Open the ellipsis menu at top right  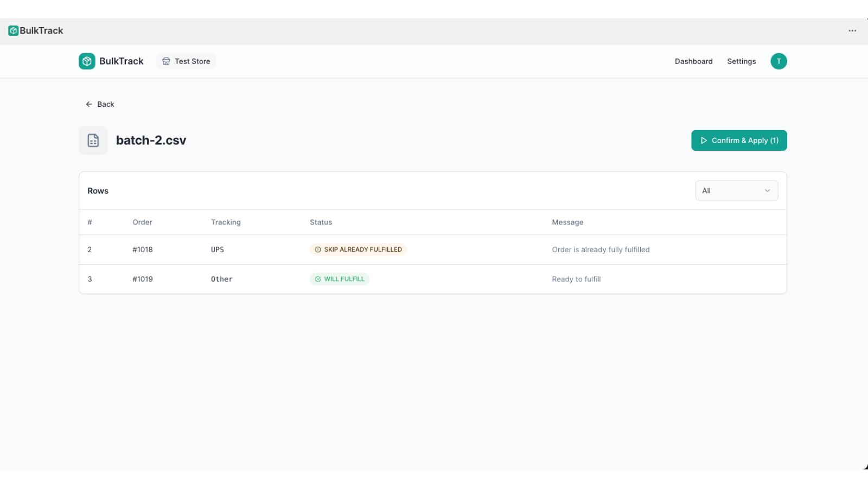851,31
